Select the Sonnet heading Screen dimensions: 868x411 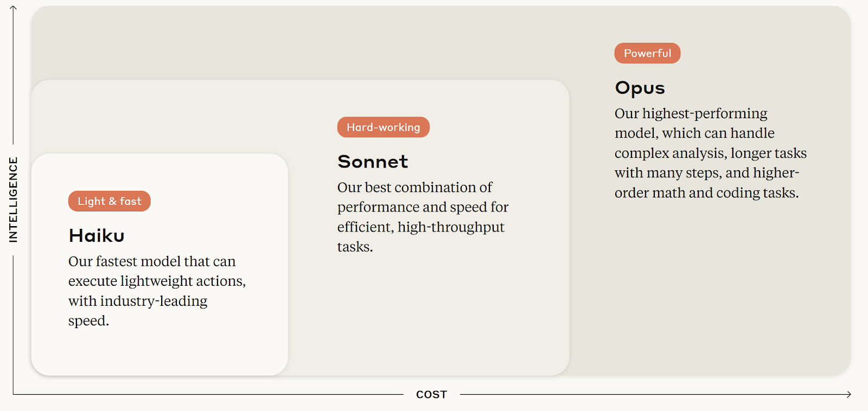pos(373,162)
